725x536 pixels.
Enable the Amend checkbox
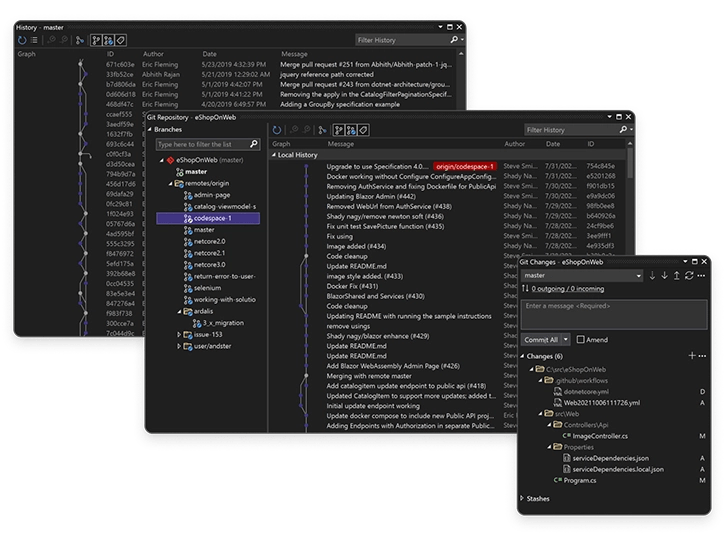pyautogui.click(x=580, y=339)
